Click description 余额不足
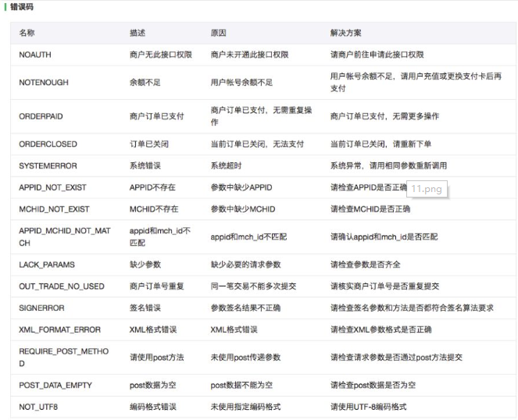Image resolution: width=518 pixels, height=420 pixels. coord(145,83)
